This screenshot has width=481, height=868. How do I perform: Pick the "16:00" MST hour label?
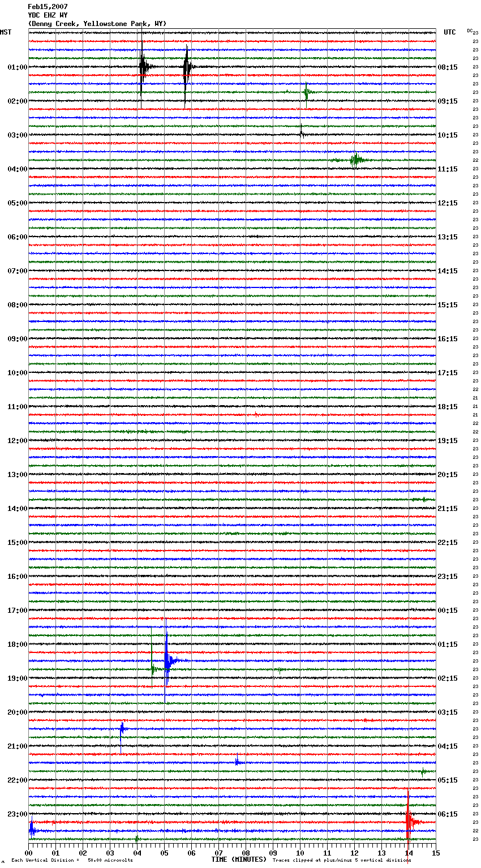(x=18, y=577)
